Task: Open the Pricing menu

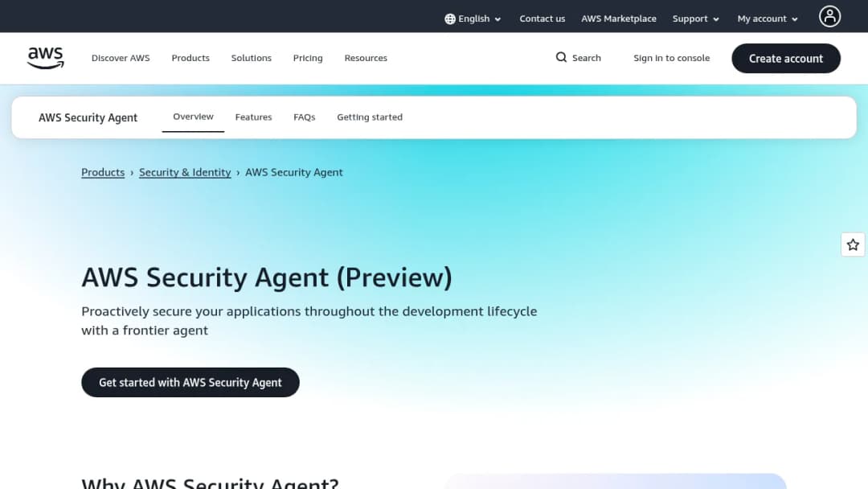Action: [308, 58]
